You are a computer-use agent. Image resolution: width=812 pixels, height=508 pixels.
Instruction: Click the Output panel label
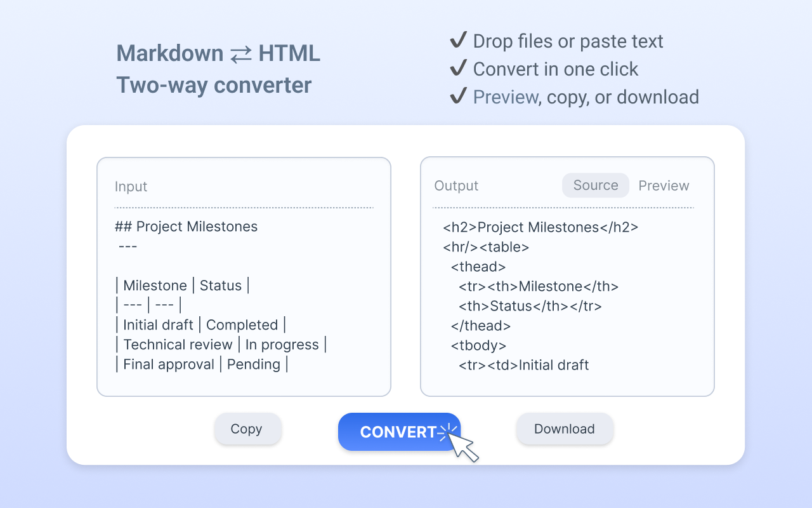click(456, 186)
